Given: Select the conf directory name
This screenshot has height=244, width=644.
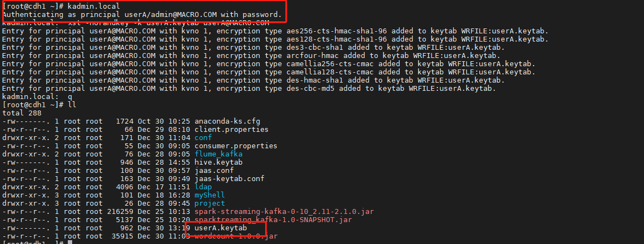Looking at the screenshot, I should click(x=203, y=138).
